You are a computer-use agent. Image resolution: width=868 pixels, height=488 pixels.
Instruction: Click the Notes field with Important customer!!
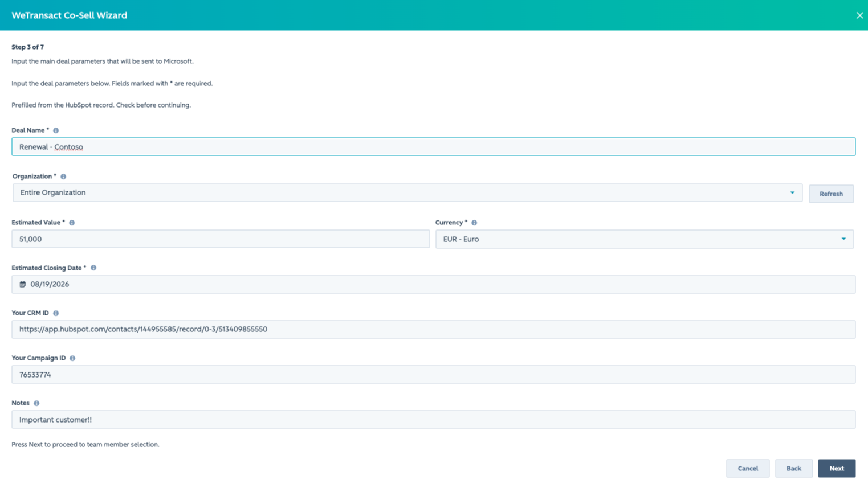433,420
